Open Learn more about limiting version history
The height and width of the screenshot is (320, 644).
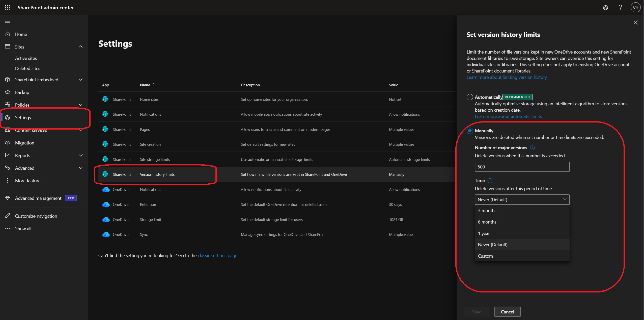(x=507, y=77)
